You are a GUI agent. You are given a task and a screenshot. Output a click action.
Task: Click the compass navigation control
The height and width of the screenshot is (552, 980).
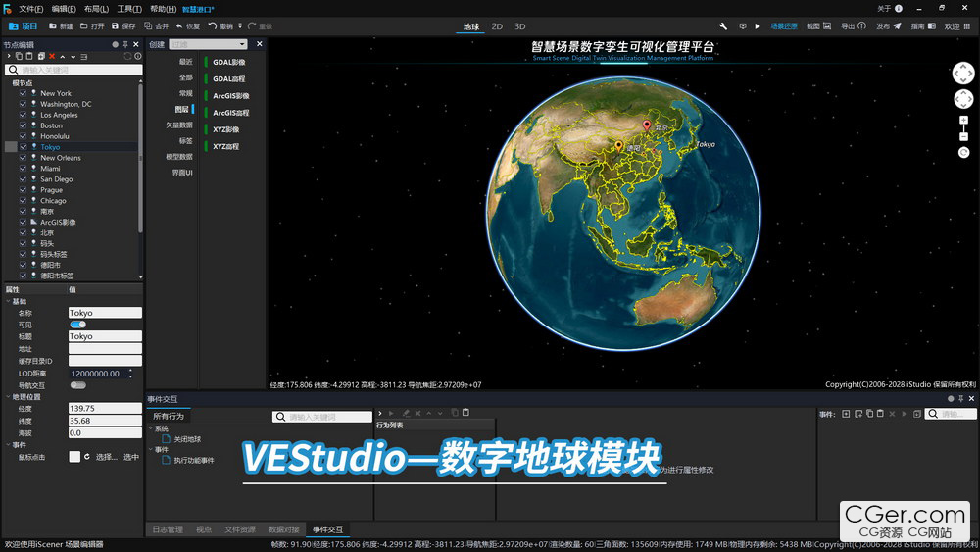(963, 74)
